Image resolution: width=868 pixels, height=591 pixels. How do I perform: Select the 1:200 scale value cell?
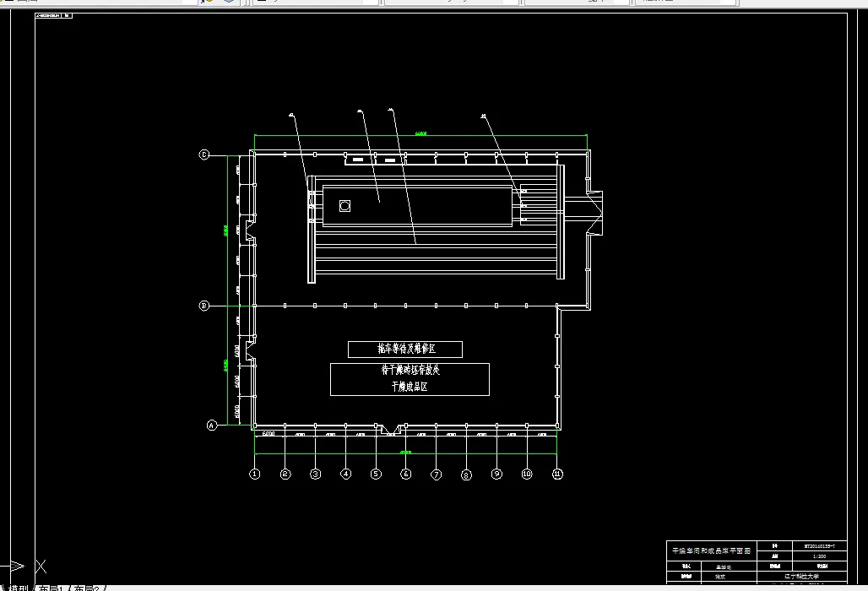[x=819, y=556]
